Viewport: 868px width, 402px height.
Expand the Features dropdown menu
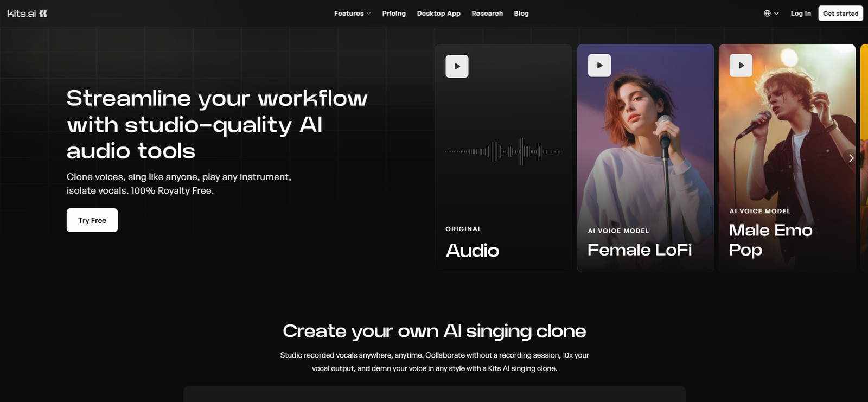[352, 14]
